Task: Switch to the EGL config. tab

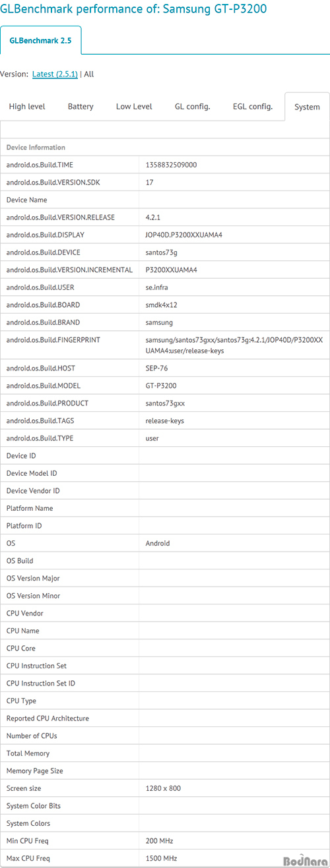Action: 253,107
